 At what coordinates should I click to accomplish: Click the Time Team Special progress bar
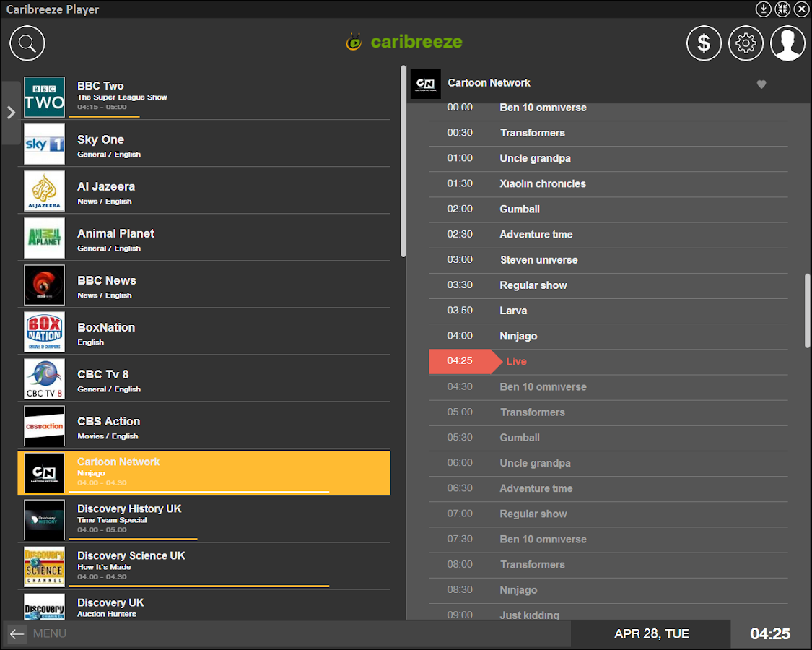(x=133, y=539)
